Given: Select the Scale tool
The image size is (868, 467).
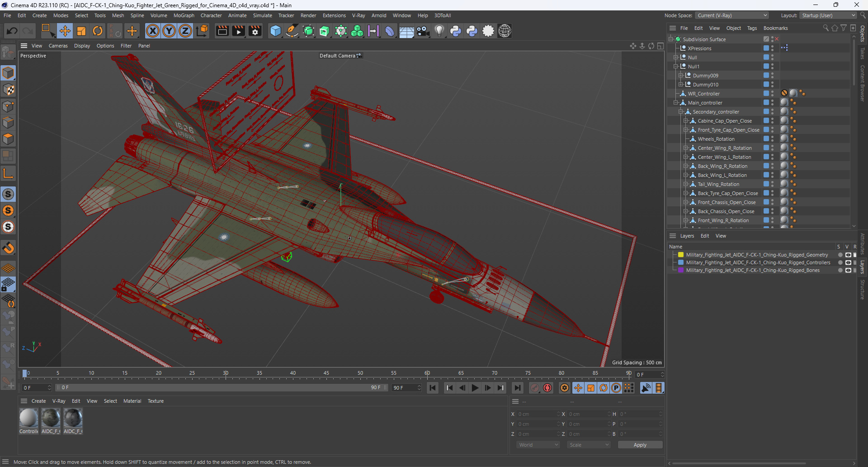Looking at the screenshot, I should 81,31.
